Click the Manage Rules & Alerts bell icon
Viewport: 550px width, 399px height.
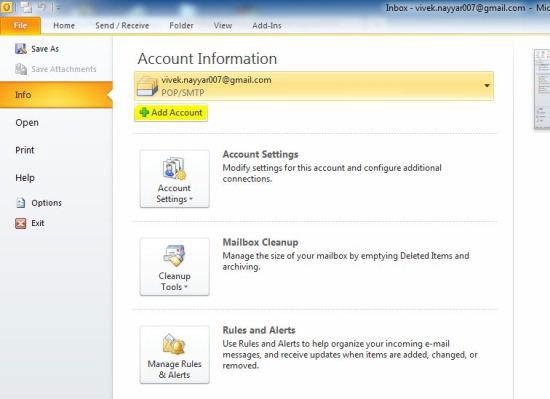pos(174,344)
